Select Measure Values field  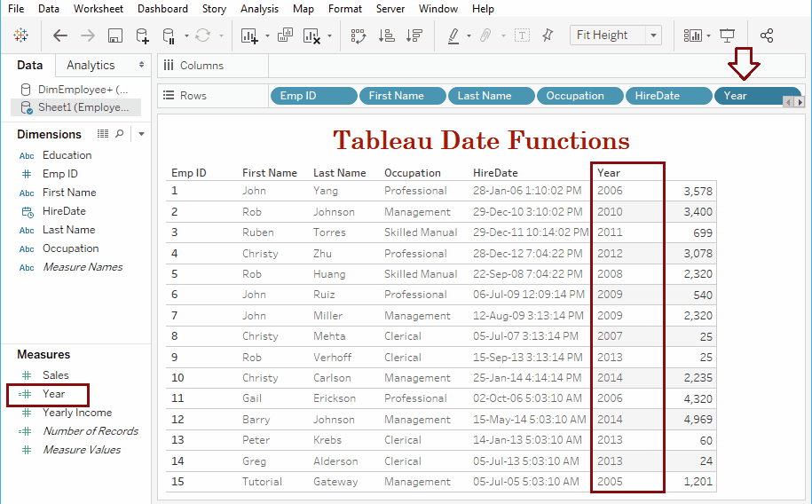[x=82, y=450]
